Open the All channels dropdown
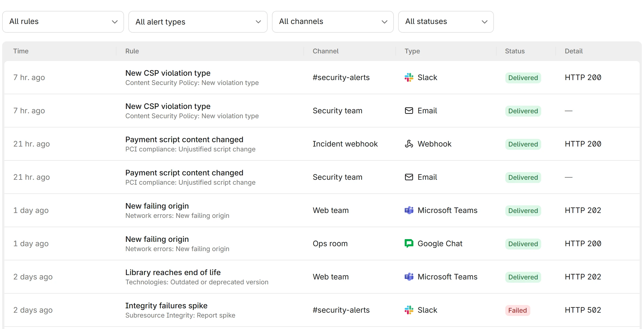Screen dimensions: 644x329 pyautogui.click(x=333, y=22)
